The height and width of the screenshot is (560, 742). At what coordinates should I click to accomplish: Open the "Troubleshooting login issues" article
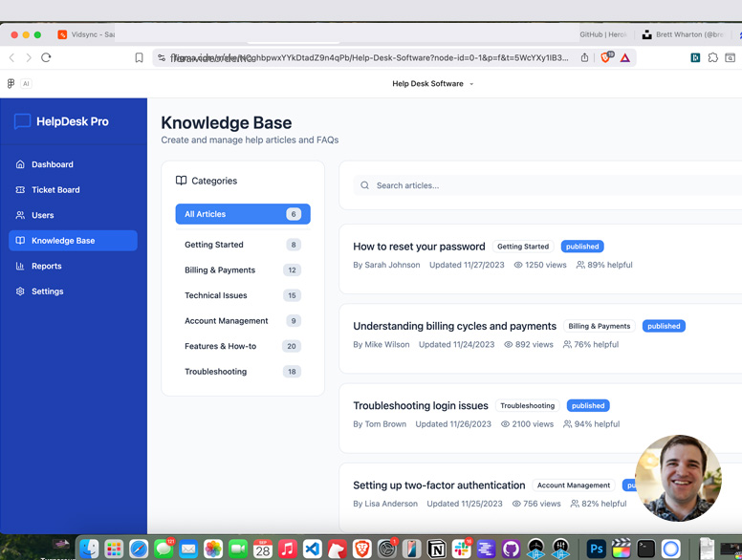pos(421,406)
